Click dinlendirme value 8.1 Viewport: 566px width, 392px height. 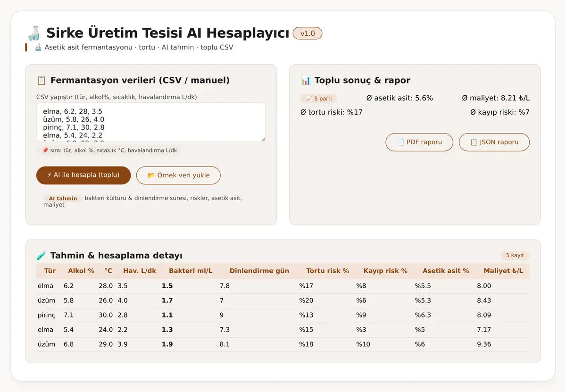(x=225, y=344)
